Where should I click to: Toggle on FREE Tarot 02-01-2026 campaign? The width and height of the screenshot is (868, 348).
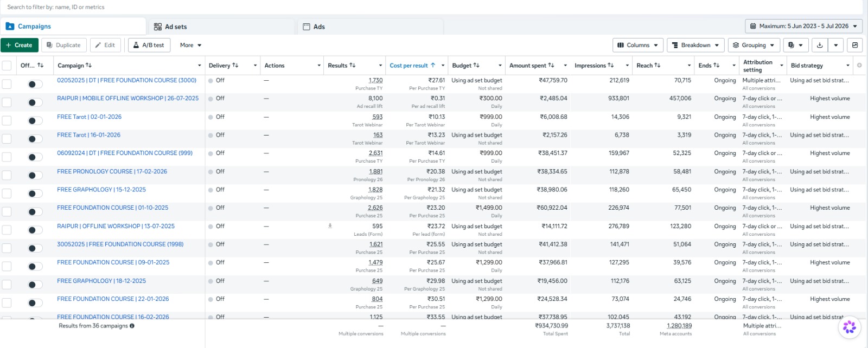35,121
